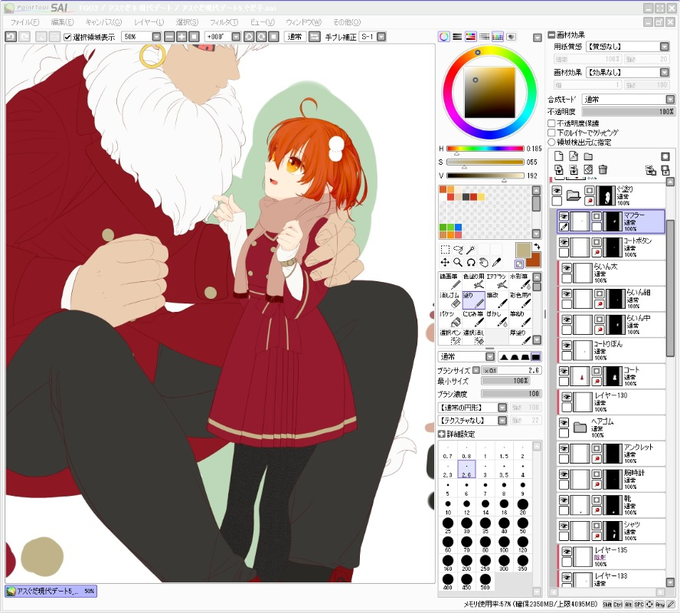Viewport: 680px width, 613px height.
Task: Hide the コートボタン layer
Action: [x=563, y=242]
